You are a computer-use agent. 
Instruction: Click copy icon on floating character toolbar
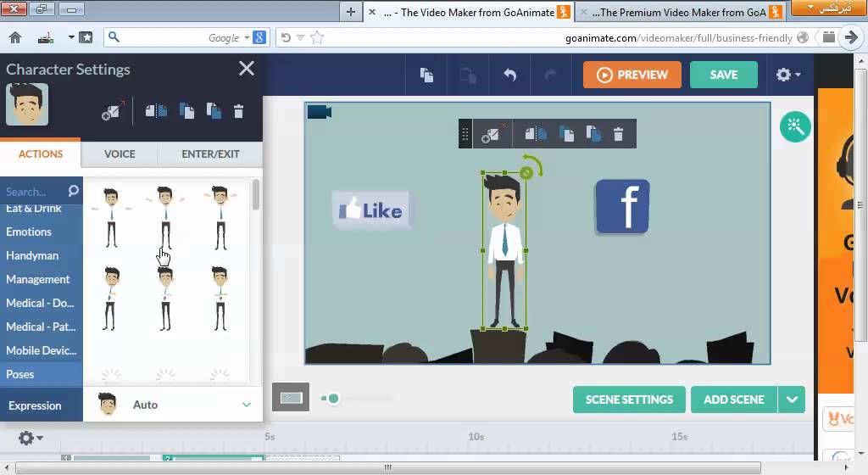click(566, 133)
